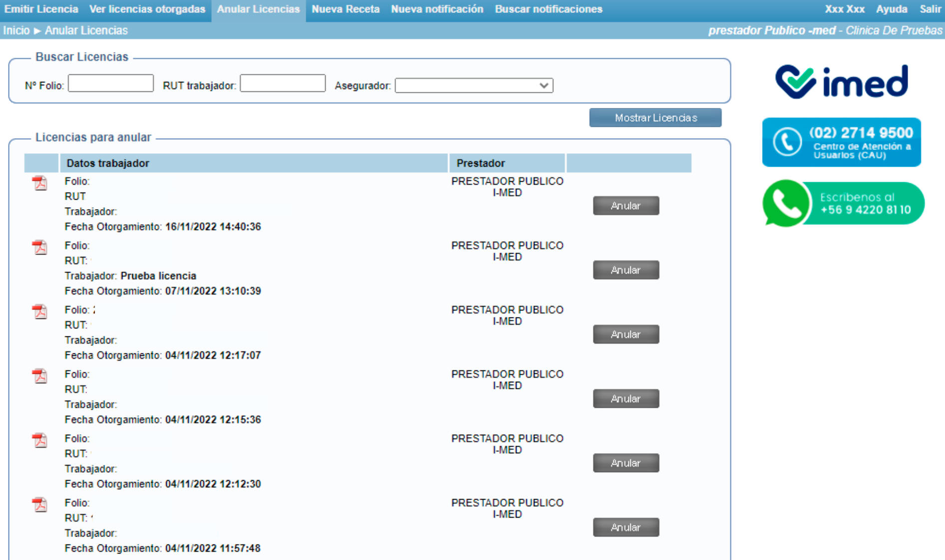Open PDF of license from 04/11/2022 12:17:07
945x560 pixels.
[40, 311]
